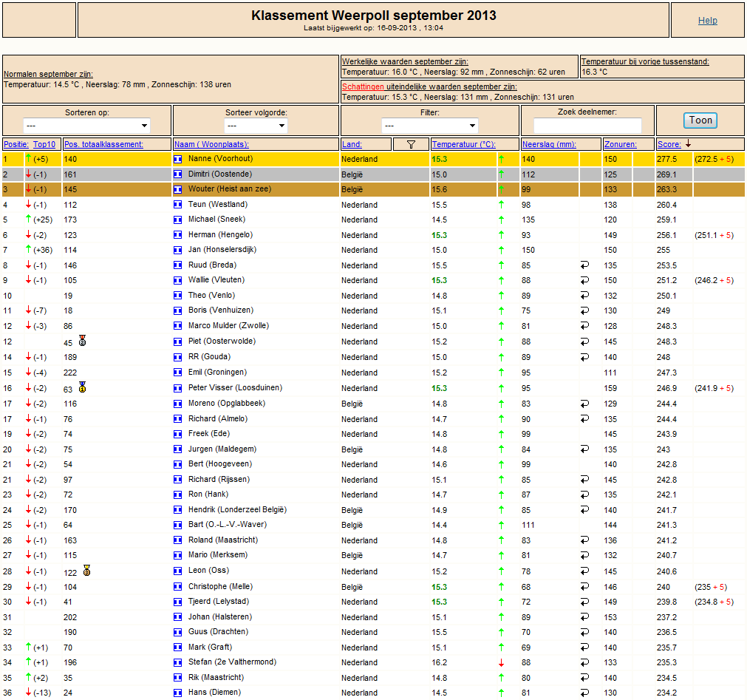The width and height of the screenshot is (747, 700).
Task: Click the gold medal icon in Peter Visser row
Action: pyautogui.click(x=83, y=387)
